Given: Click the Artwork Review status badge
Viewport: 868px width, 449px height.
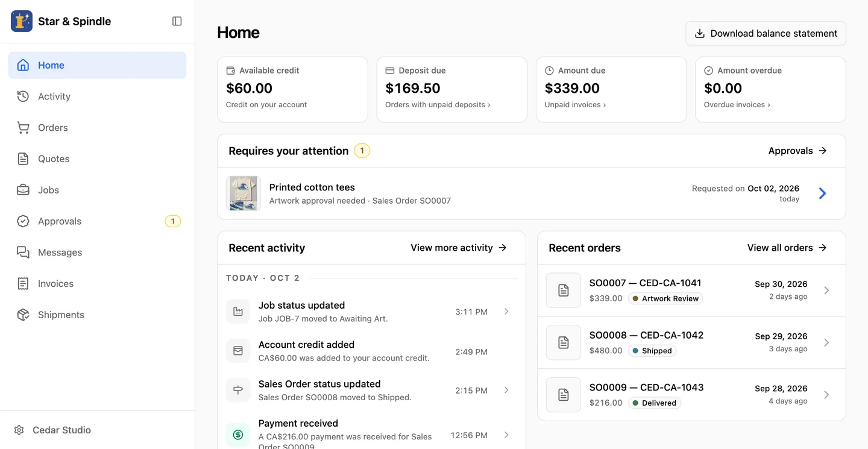Looking at the screenshot, I should coord(665,298).
